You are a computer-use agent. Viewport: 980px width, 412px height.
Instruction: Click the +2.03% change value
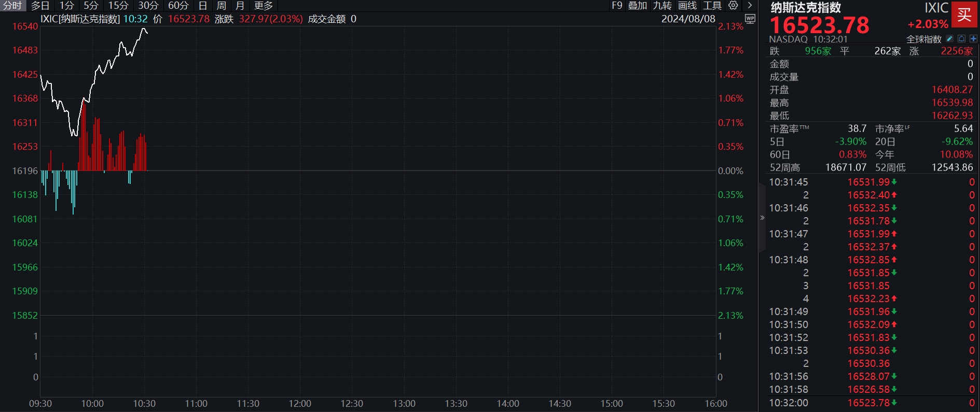pos(928,24)
